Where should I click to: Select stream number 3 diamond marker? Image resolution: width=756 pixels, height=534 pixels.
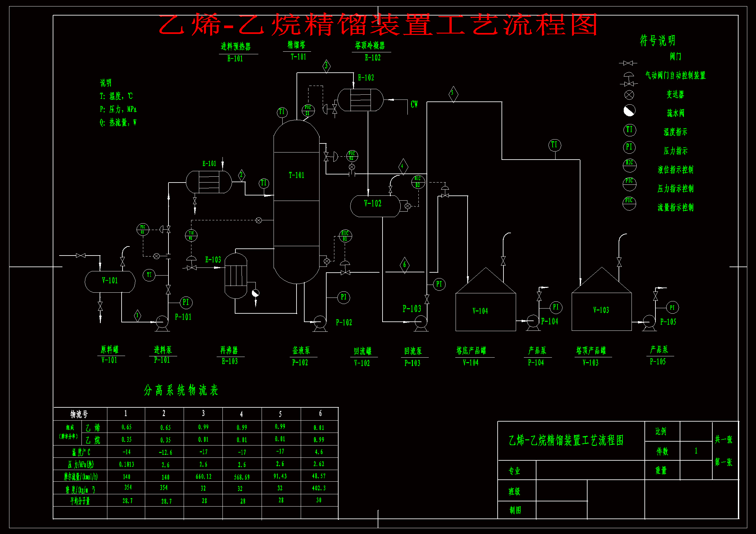click(326, 66)
